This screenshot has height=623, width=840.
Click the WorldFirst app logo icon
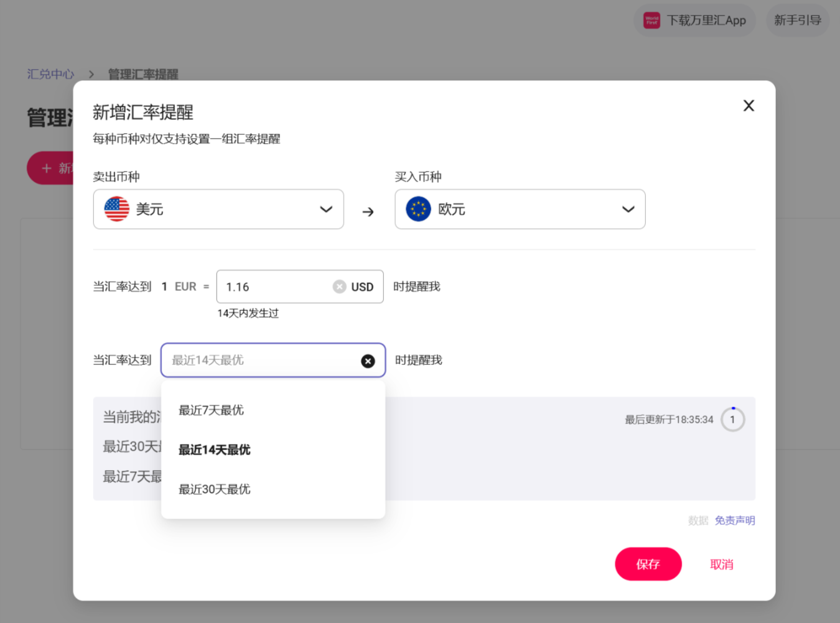(x=651, y=21)
